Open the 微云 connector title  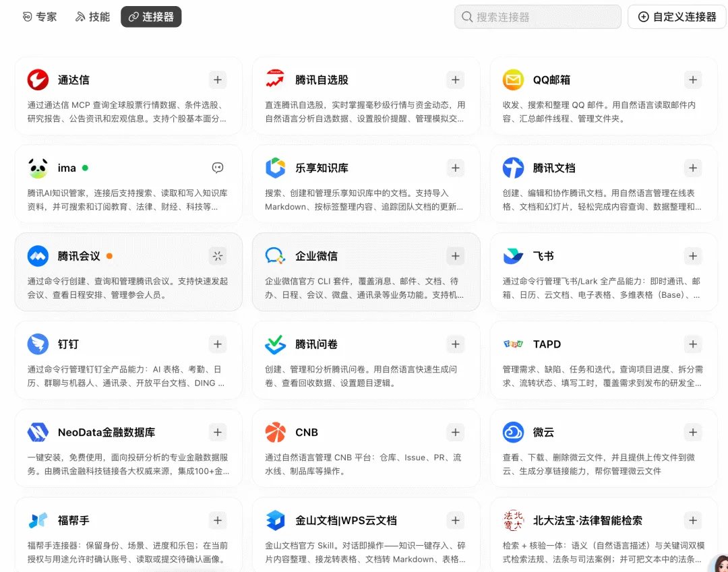[543, 433]
